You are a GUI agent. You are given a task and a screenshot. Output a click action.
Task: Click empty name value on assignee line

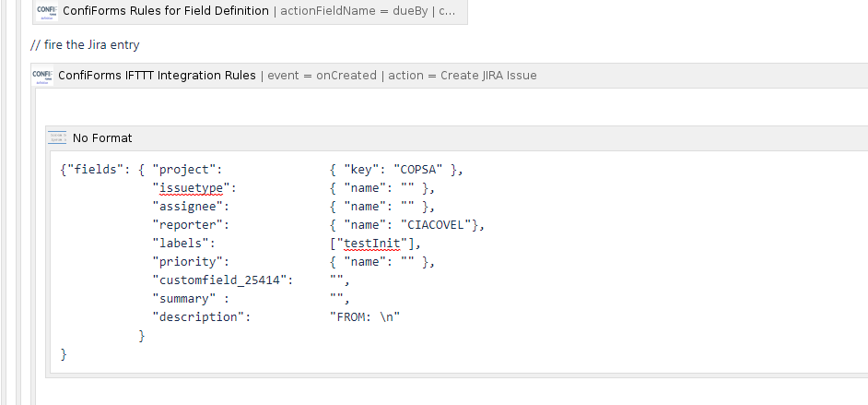point(407,207)
